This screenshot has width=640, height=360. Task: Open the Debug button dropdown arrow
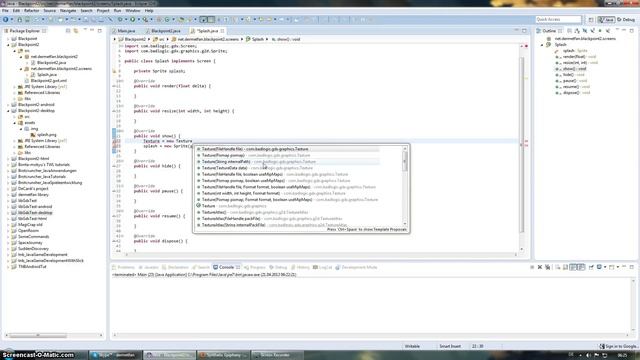[x=125, y=19]
